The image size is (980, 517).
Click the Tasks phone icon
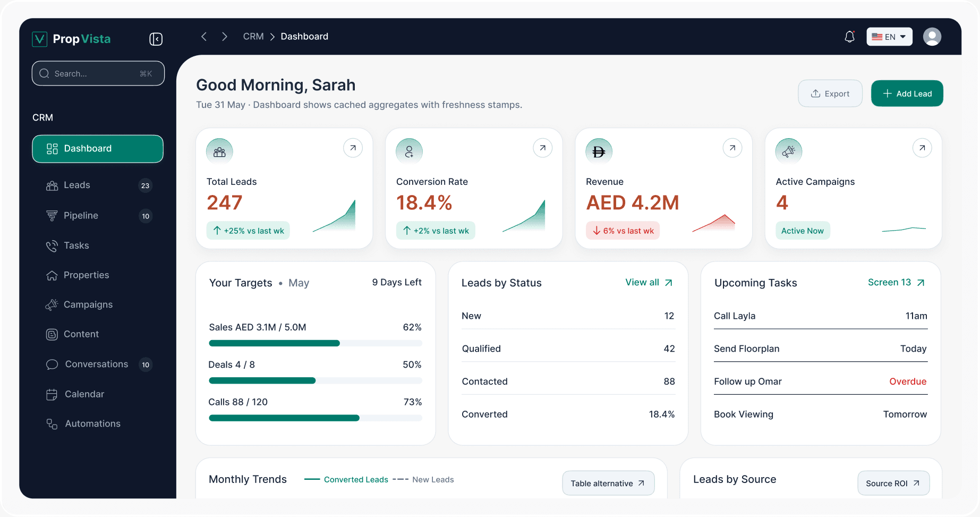pos(52,246)
